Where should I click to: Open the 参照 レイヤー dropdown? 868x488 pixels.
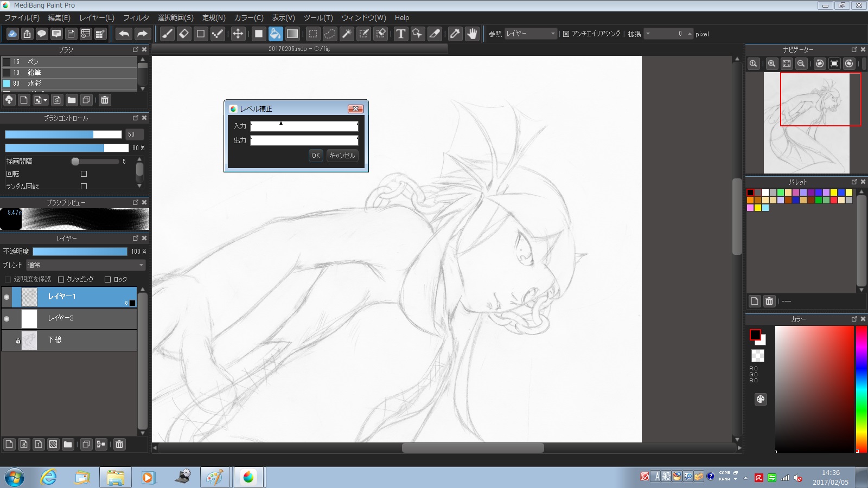click(x=531, y=34)
